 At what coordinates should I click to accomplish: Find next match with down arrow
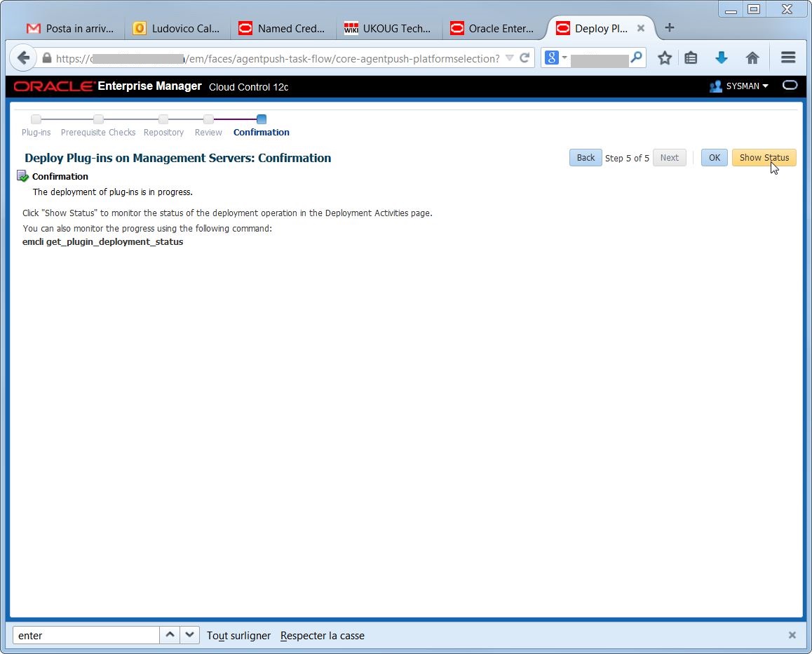[189, 635]
